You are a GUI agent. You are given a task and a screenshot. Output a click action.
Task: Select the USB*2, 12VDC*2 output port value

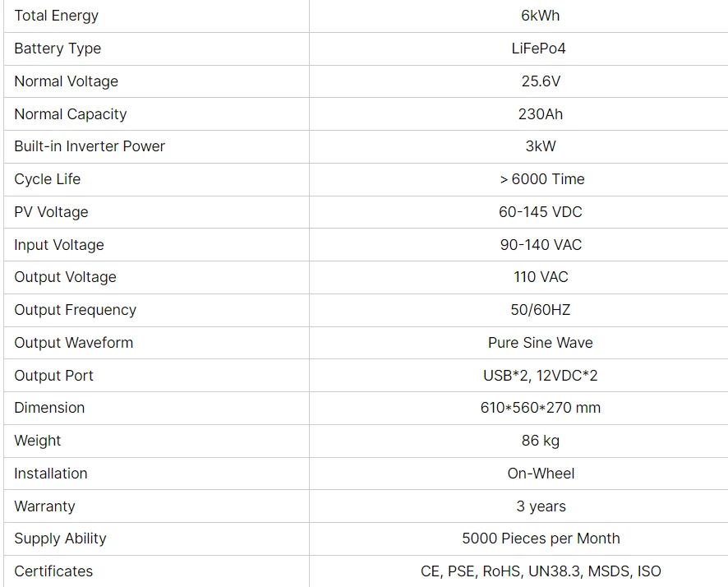(x=541, y=375)
